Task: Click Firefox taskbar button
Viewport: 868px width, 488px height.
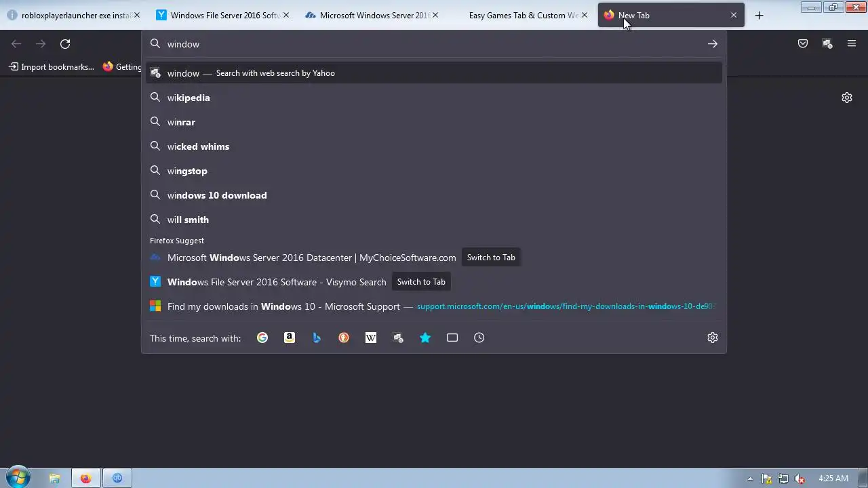Action: pyautogui.click(x=85, y=478)
